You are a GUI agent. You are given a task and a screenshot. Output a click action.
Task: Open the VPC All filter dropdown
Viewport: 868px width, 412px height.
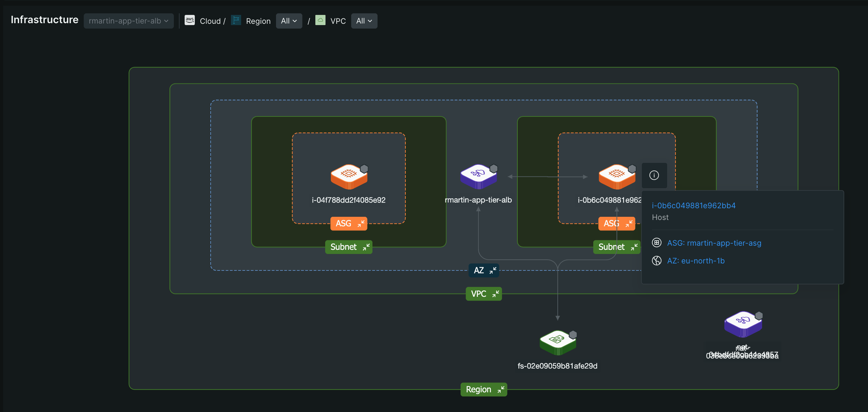(x=364, y=21)
